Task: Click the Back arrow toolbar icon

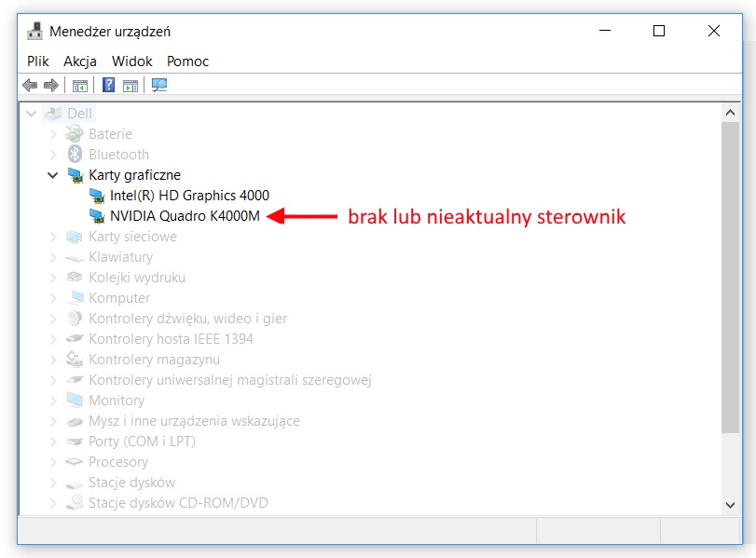Action: [x=30, y=86]
